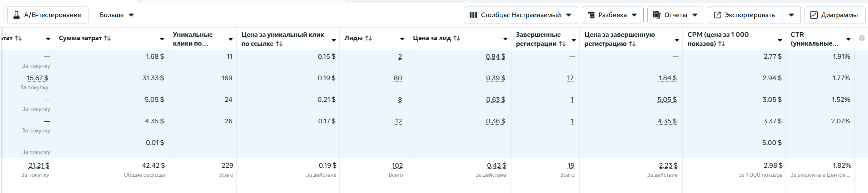Open CTR column options arrow
The width and height of the screenshot is (868, 193).
coord(848,39)
